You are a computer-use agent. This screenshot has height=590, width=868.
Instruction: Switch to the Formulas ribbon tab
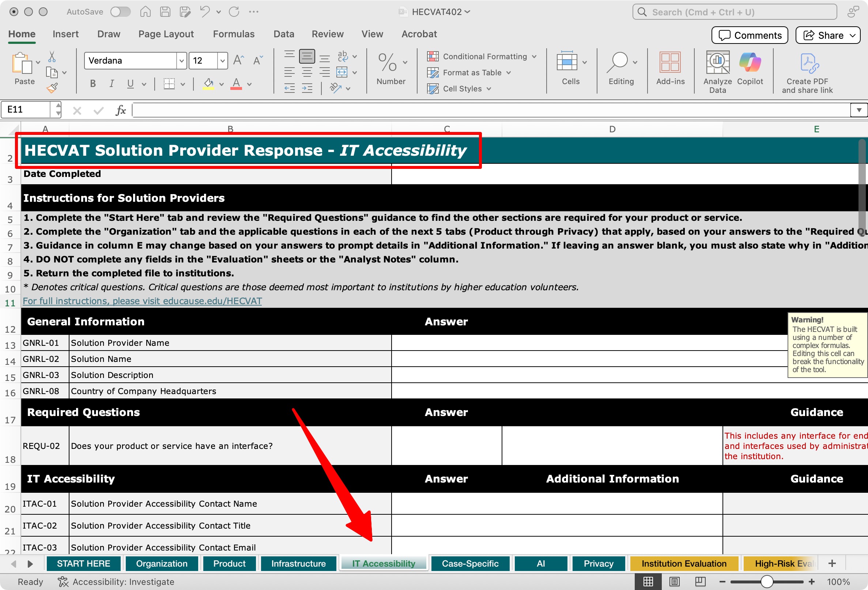tap(233, 34)
